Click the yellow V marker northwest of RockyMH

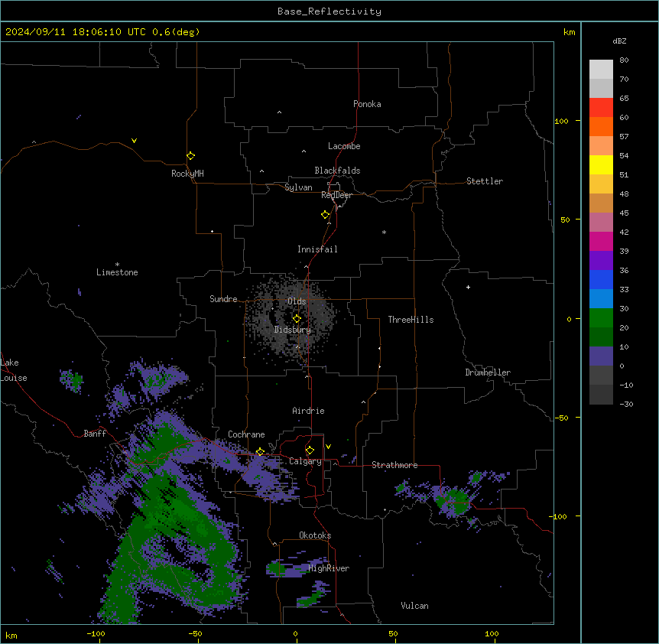(x=134, y=141)
